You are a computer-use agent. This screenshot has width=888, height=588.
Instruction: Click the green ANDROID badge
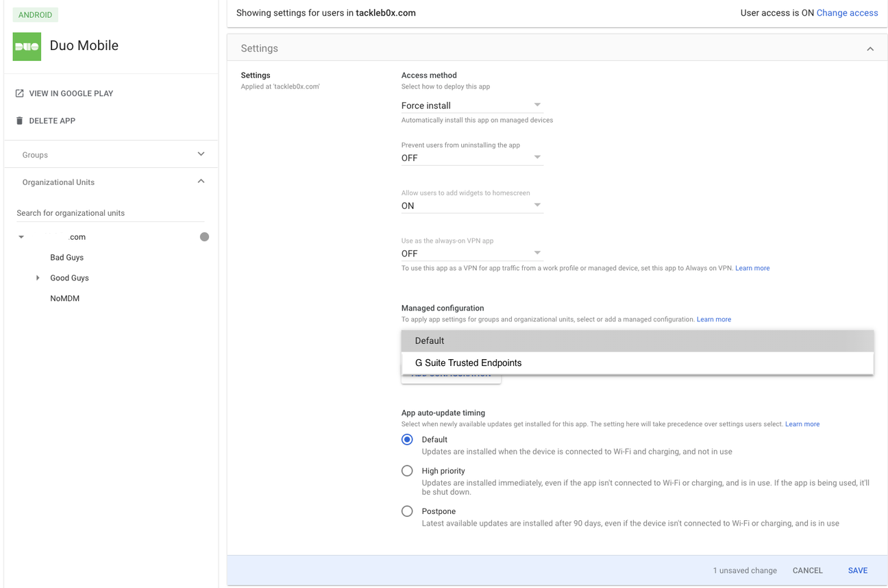pyautogui.click(x=35, y=14)
